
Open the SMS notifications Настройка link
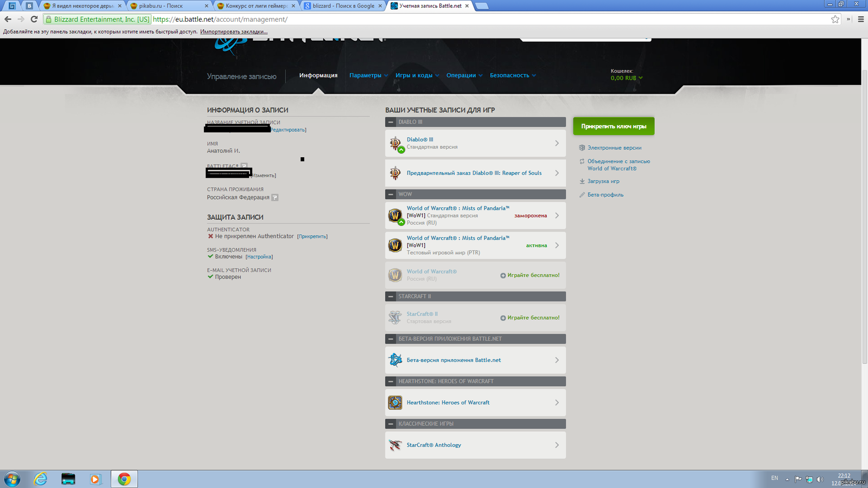[259, 257]
